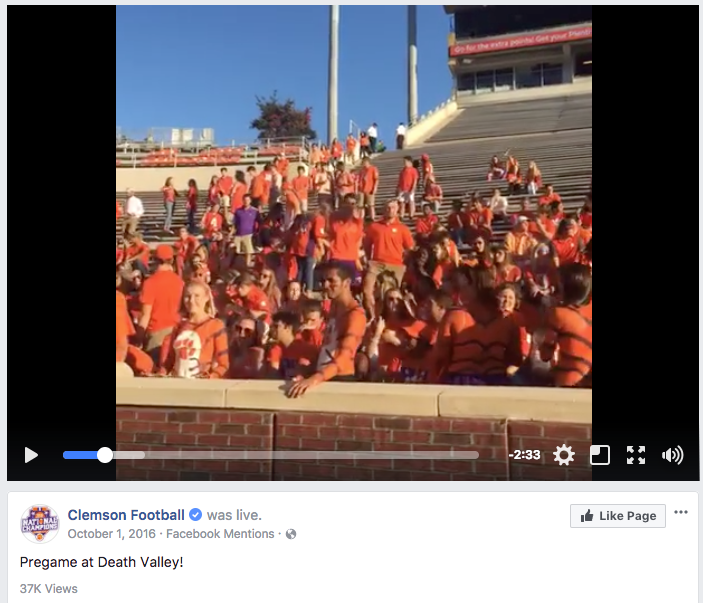This screenshot has width=703, height=603.
Task: Click the video progress slider knob
Action: pyautogui.click(x=105, y=455)
